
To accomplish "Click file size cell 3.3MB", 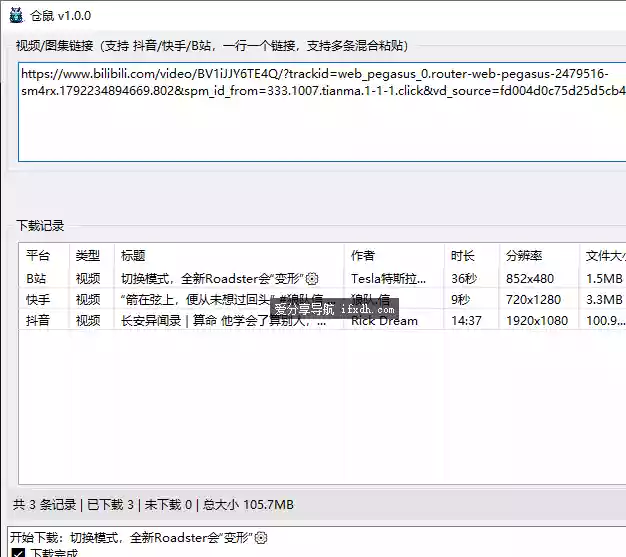I will click(x=604, y=299).
